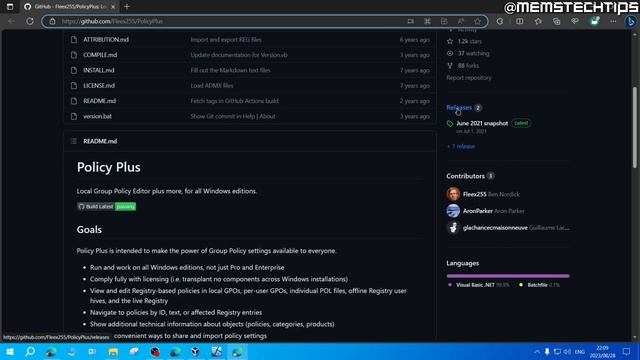This screenshot has height=360, width=640.
Task: Open the tray volume control
Action: [x=567, y=352]
